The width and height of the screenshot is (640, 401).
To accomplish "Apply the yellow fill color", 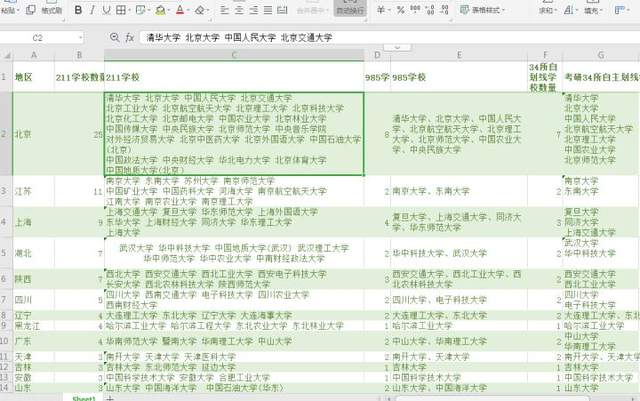I will (x=160, y=10).
